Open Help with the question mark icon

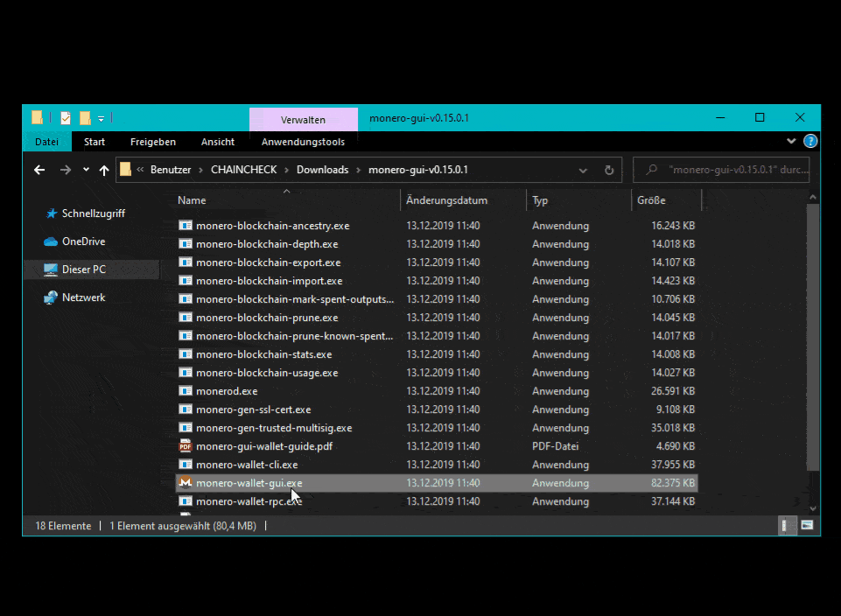tap(810, 141)
